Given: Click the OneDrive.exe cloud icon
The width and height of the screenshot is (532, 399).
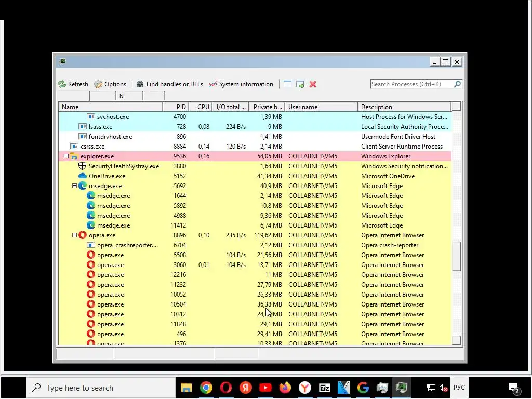Looking at the screenshot, I should [83, 176].
